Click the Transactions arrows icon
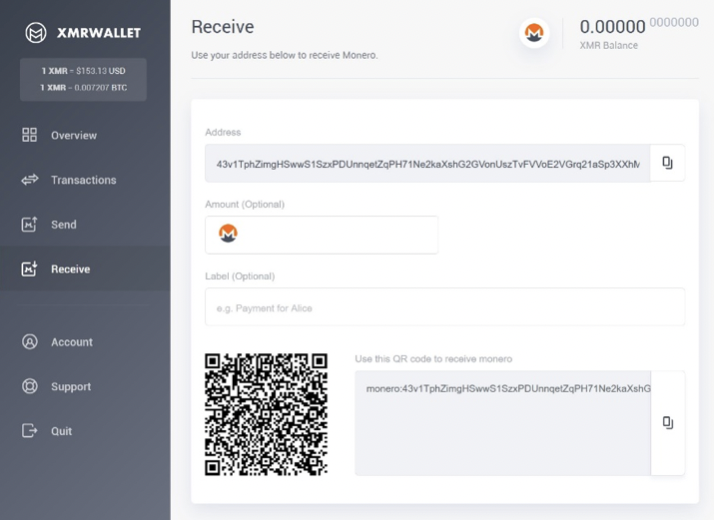Image resolution: width=714 pixels, height=520 pixels. coord(30,179)
